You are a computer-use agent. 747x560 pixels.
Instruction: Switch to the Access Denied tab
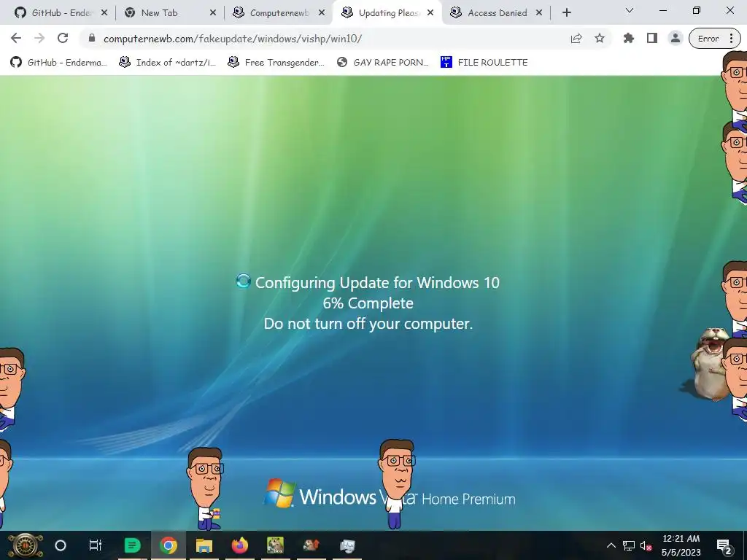tap(496, 13)
